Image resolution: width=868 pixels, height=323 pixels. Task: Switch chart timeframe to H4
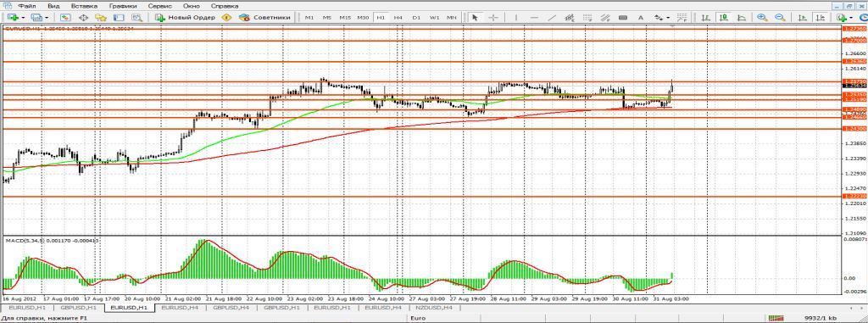pyautogui.click(x=398, y=18)
